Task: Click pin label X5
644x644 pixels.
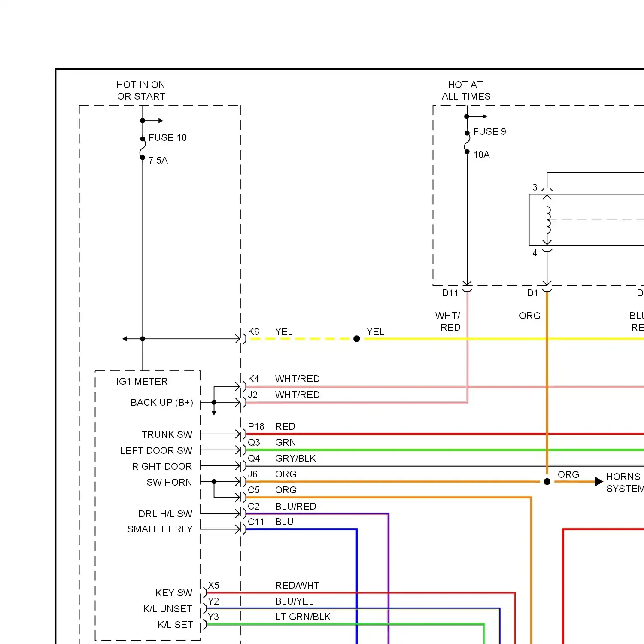Action: 213,585
